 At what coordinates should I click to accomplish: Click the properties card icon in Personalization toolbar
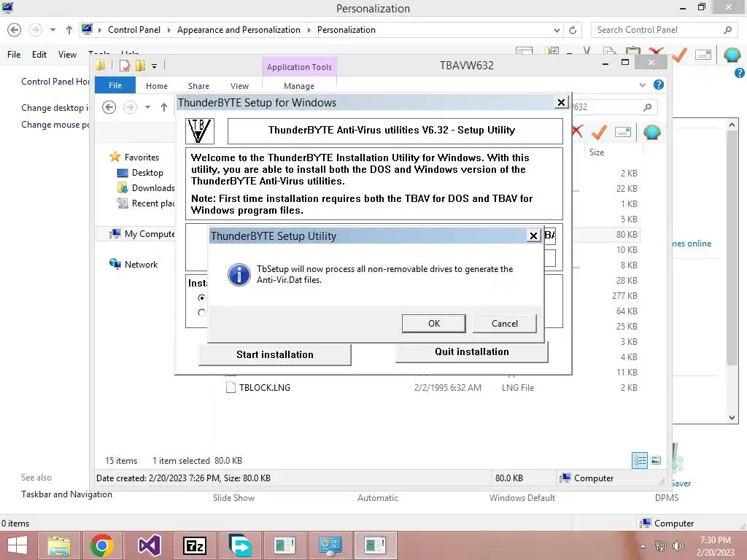pyautogui.click(x=703, y=55)
